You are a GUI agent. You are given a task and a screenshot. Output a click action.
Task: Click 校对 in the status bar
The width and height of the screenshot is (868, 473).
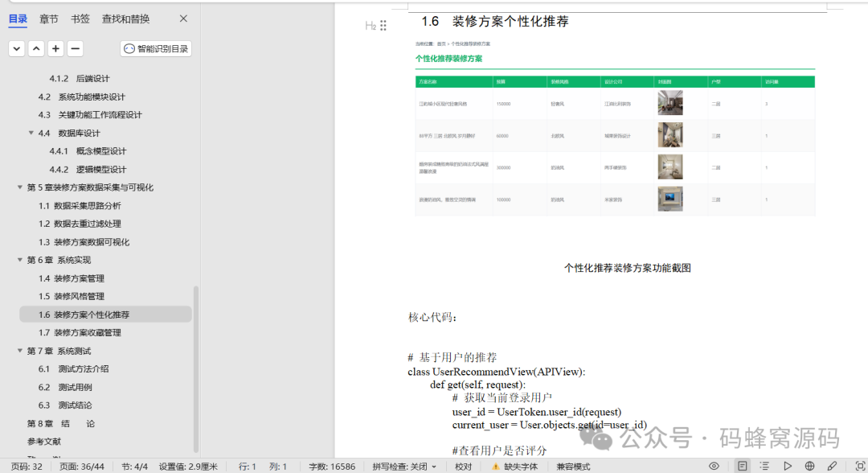(464, 467)
